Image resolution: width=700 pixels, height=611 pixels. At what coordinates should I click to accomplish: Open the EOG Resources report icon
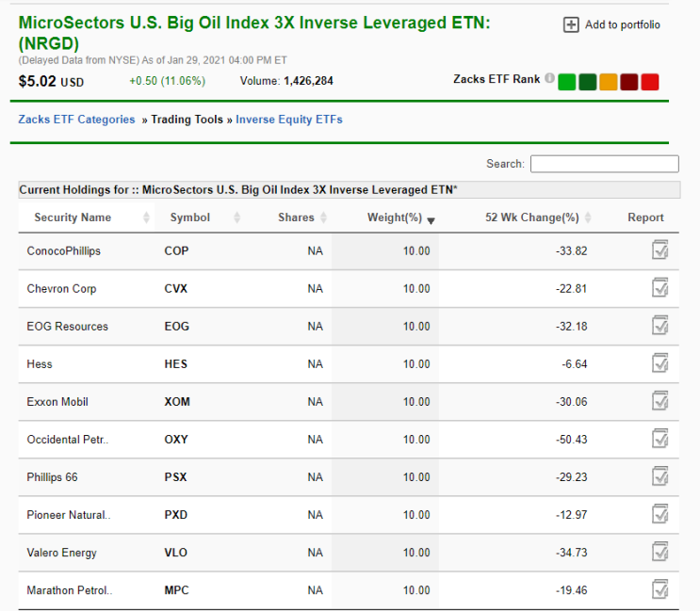659,326
